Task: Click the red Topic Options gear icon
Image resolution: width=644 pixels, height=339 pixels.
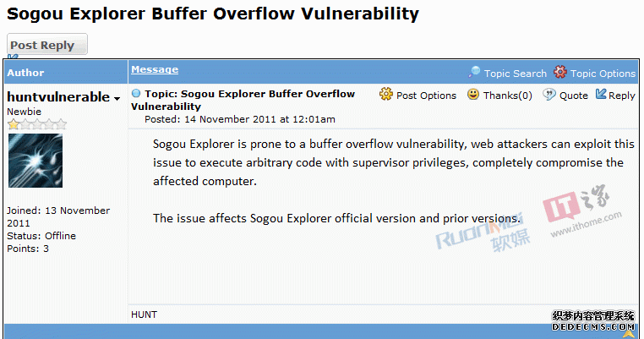Action: [559, 72]
